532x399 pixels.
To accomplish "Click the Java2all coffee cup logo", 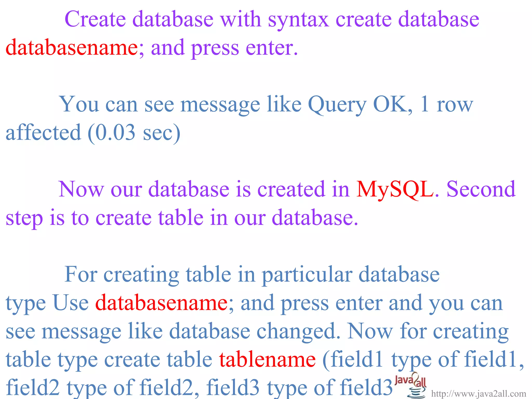I will (x=414, y=387).
